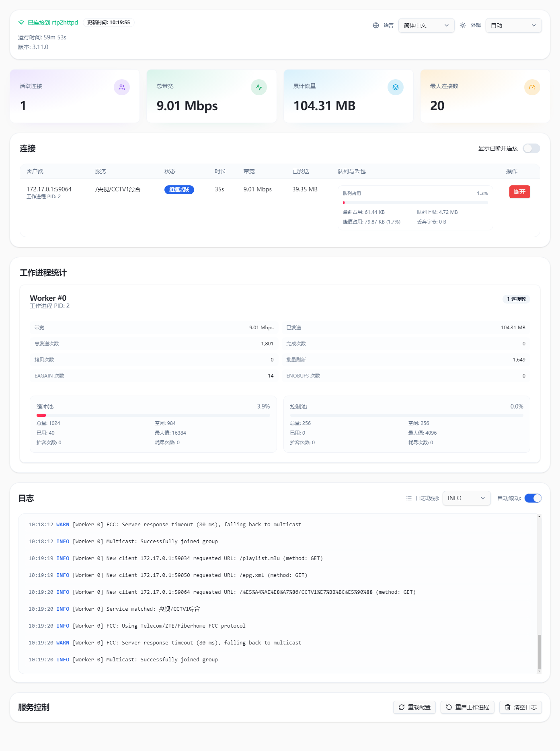Open the 简体中文 language dropdown

pyautogui.click(x=426, y=25)
